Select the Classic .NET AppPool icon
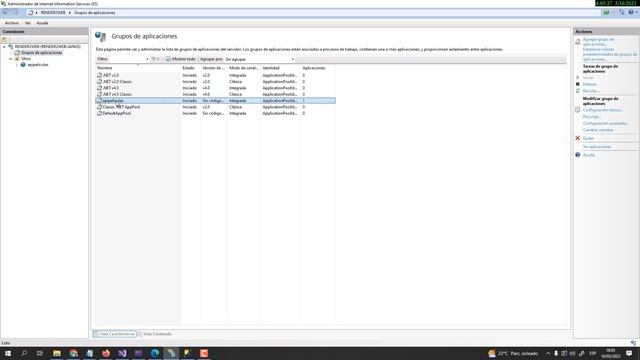Viewport: 640px width, 360px height. click(99, 107)
